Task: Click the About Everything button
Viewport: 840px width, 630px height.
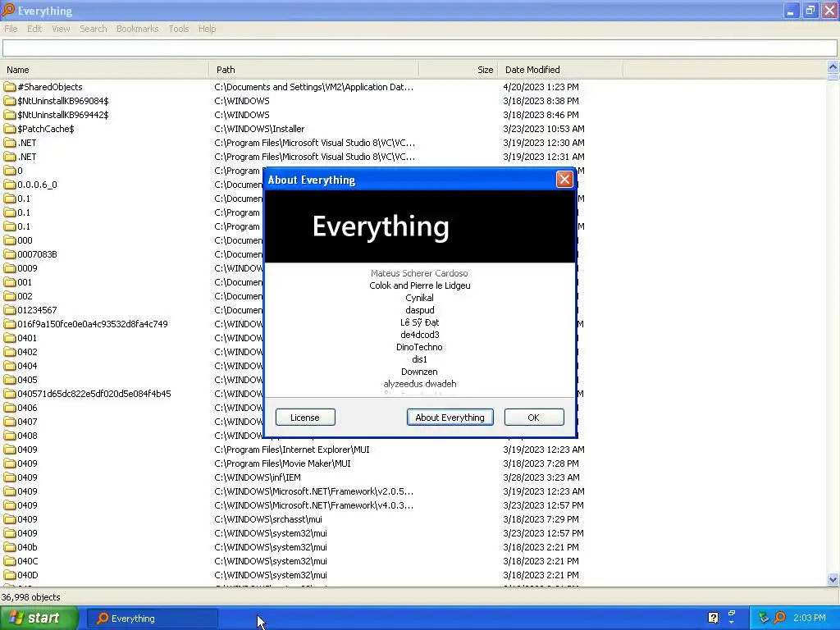Action: pos(450,418)
